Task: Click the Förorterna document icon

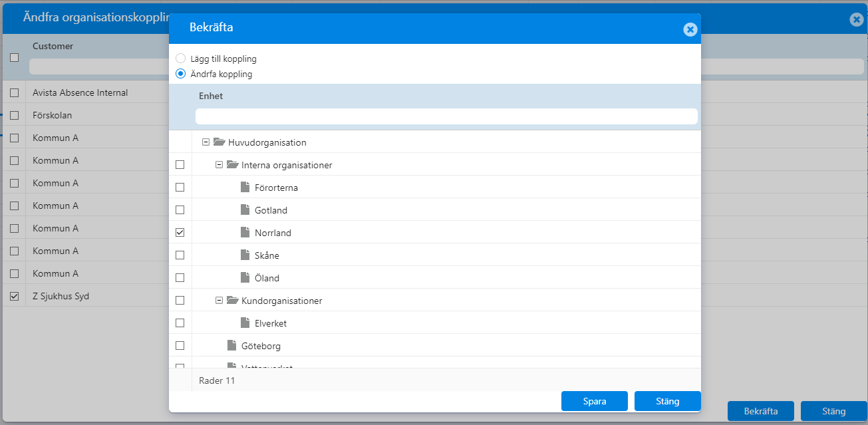Action: (245, 188)
